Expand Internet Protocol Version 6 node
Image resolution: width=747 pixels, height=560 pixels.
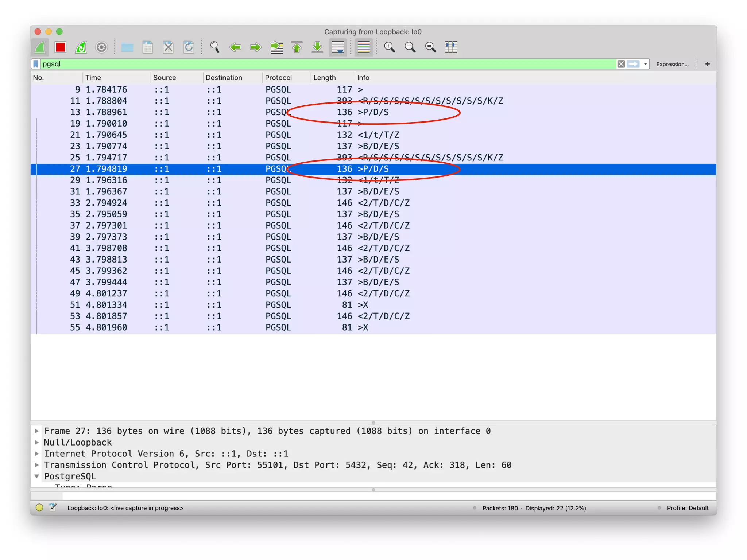coord(37,454)
